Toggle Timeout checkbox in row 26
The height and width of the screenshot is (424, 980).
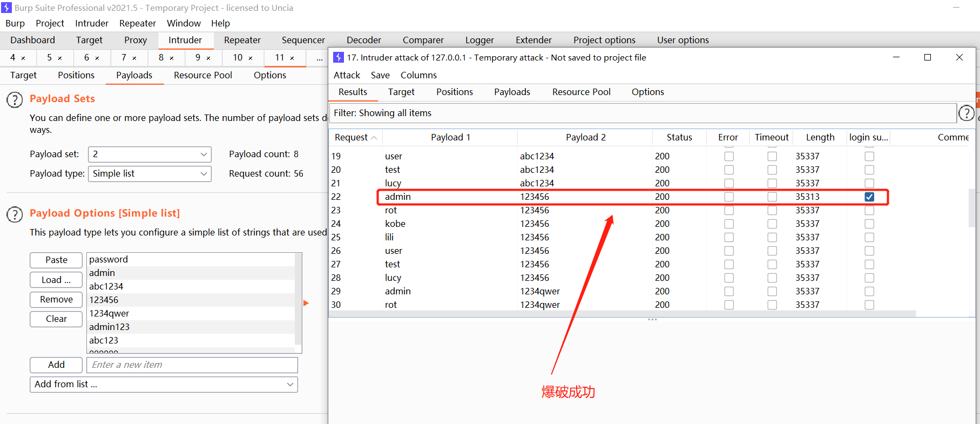[772, 251]
